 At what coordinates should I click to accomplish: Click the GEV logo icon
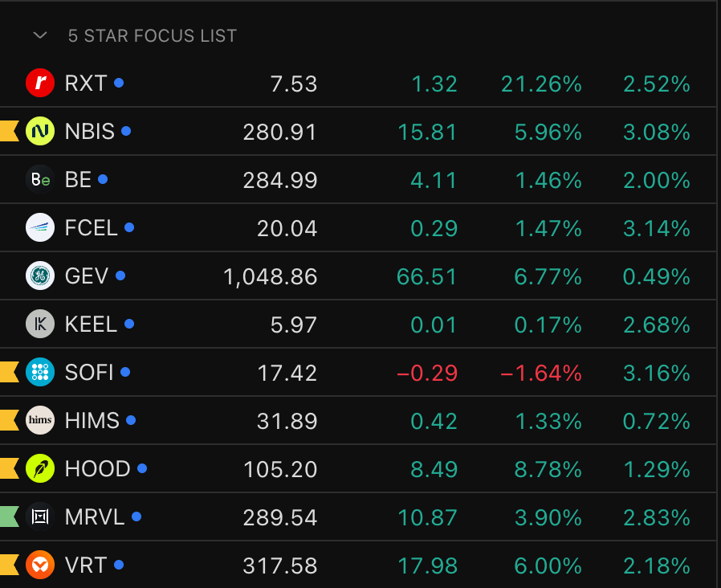click(x=40, y=276)
